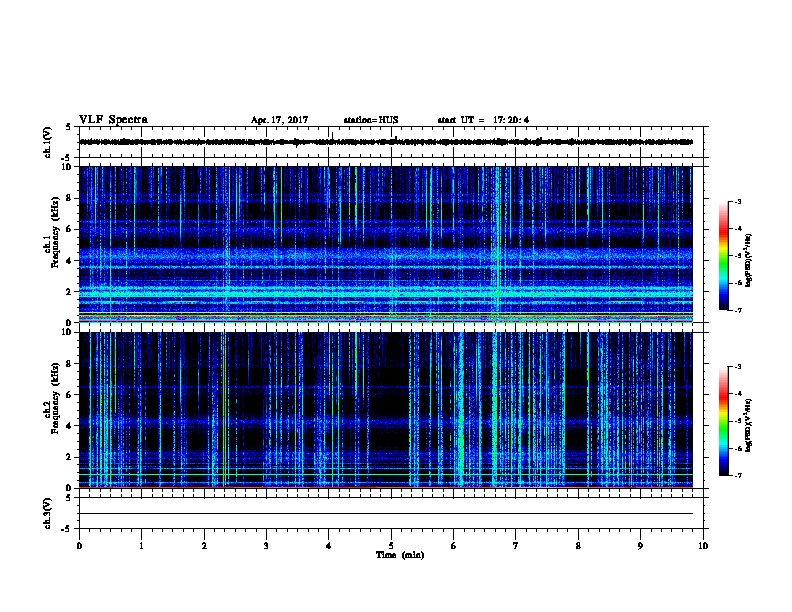Image resolution: width=792 pixels, height=612 pixels.
Task: Click time axis tick label "3"
Action: click(x=266, y=546)
